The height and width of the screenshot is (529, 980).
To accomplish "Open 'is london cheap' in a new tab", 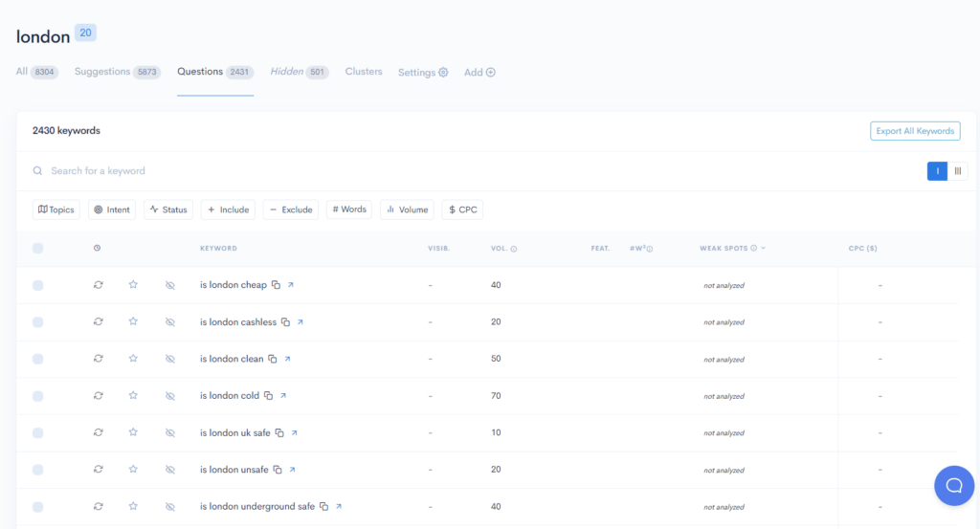I will tap(291, 285).
